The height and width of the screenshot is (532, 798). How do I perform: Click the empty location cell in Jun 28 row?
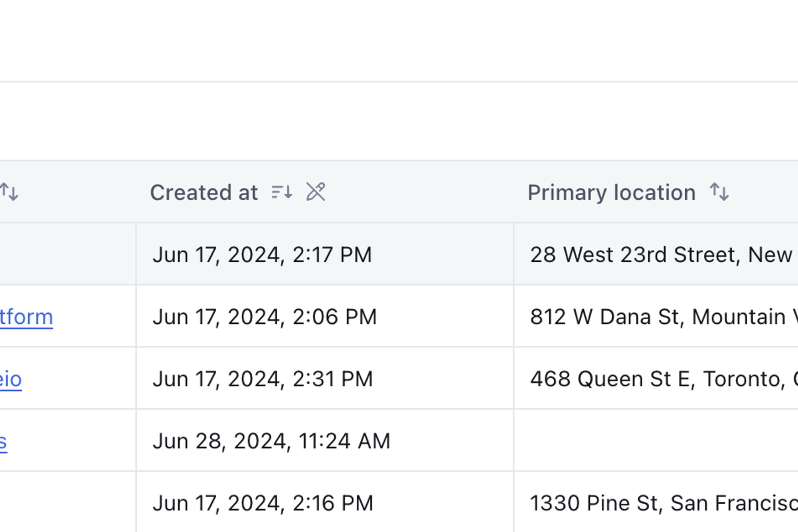point(656,441)
